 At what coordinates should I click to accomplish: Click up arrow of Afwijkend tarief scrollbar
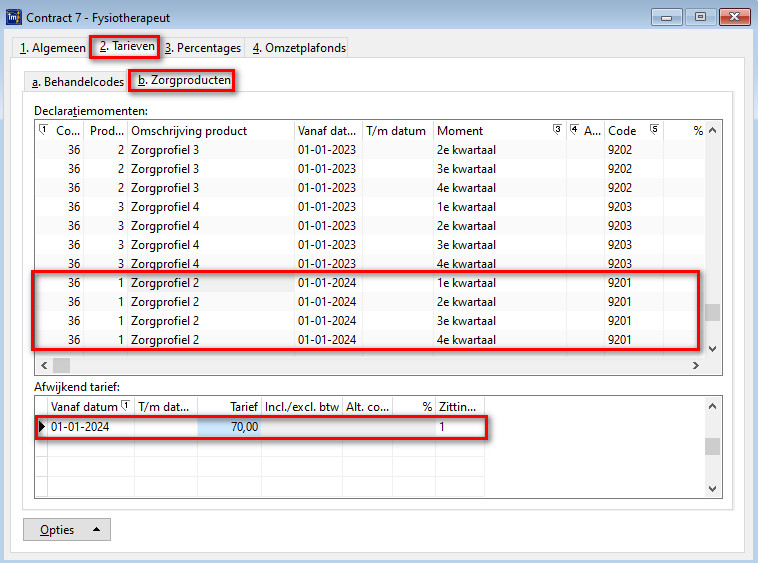pyautogui.click(x=712, y=406)
